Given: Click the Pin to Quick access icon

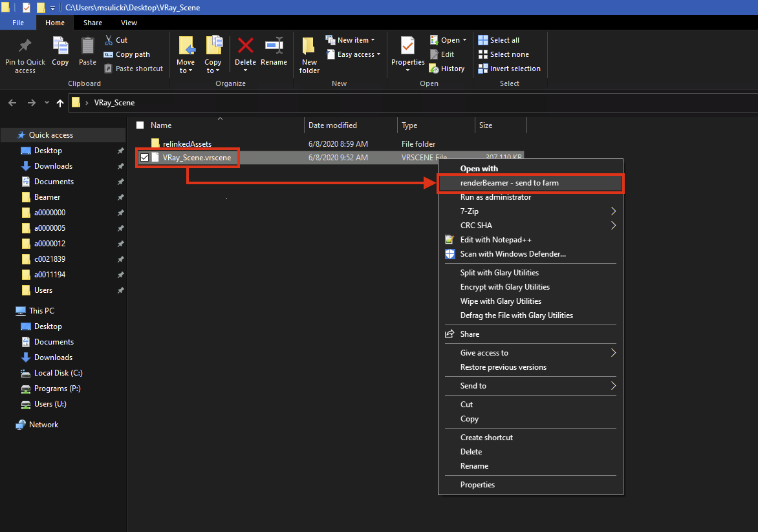Looking at the screenshot, I should pos(25,46).
